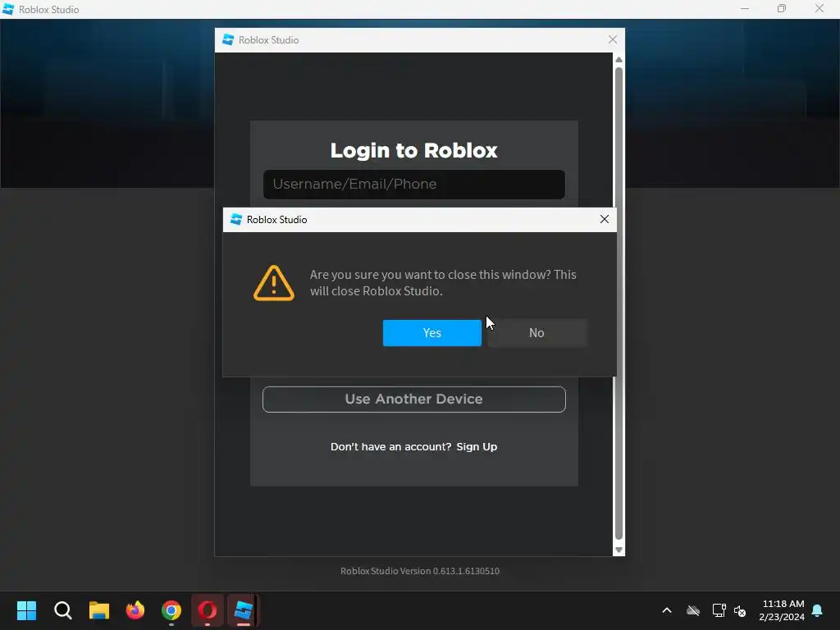
Task: Open the clock showing 11:18 AM
Action: (x=782, y=610)
